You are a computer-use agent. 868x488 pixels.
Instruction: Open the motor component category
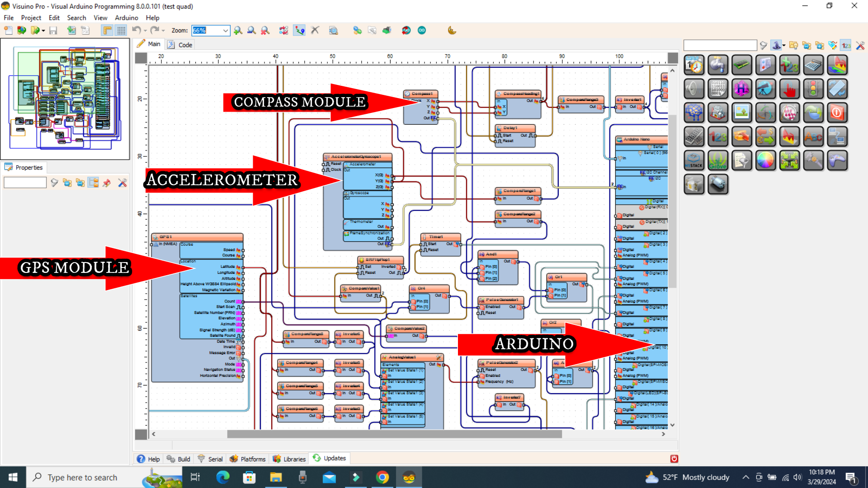pyautogui.click(x=718, y=184)
